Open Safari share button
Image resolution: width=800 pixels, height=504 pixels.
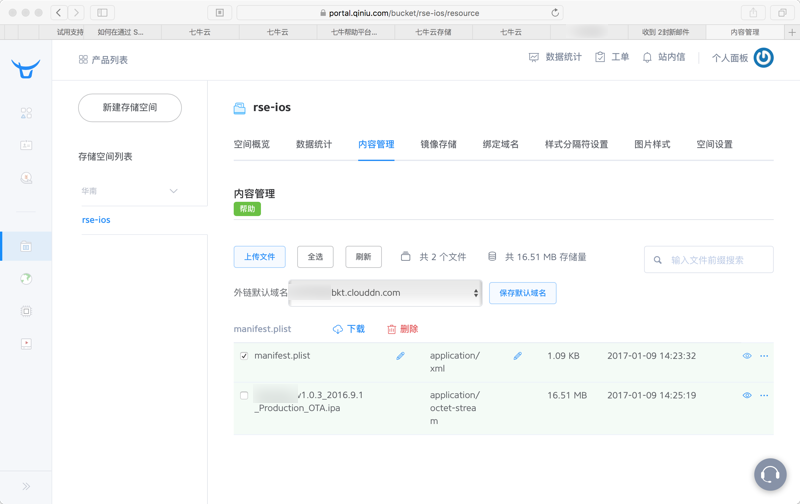(x=753, y=12)
